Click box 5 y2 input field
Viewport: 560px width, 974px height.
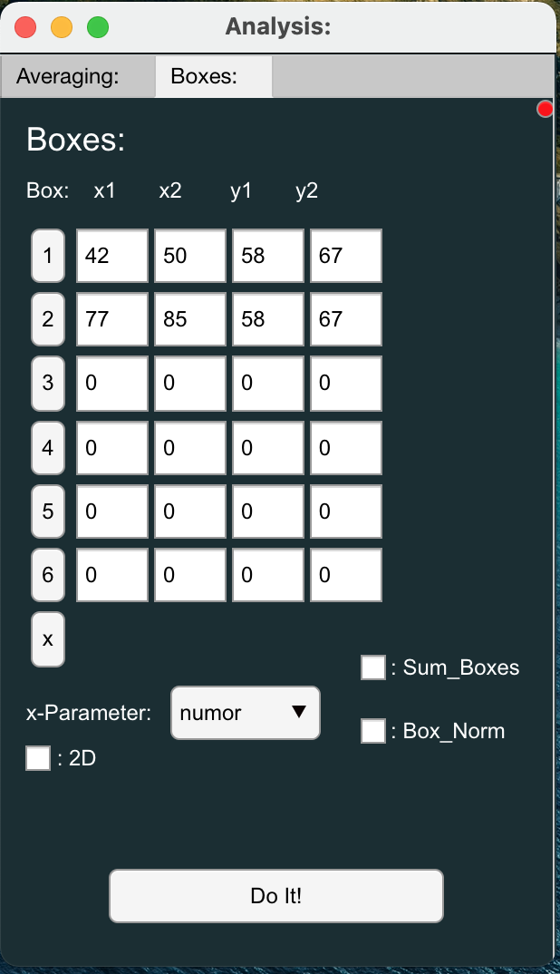coord(346,511)
